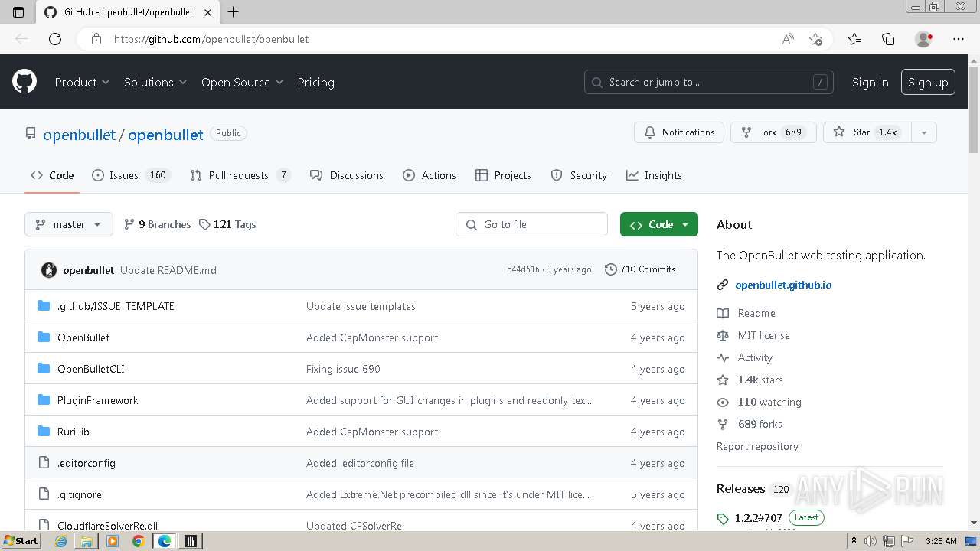The height and width of the screenshot is (551, 980).
Task: View the 9 Branches link
Action: 157,224
